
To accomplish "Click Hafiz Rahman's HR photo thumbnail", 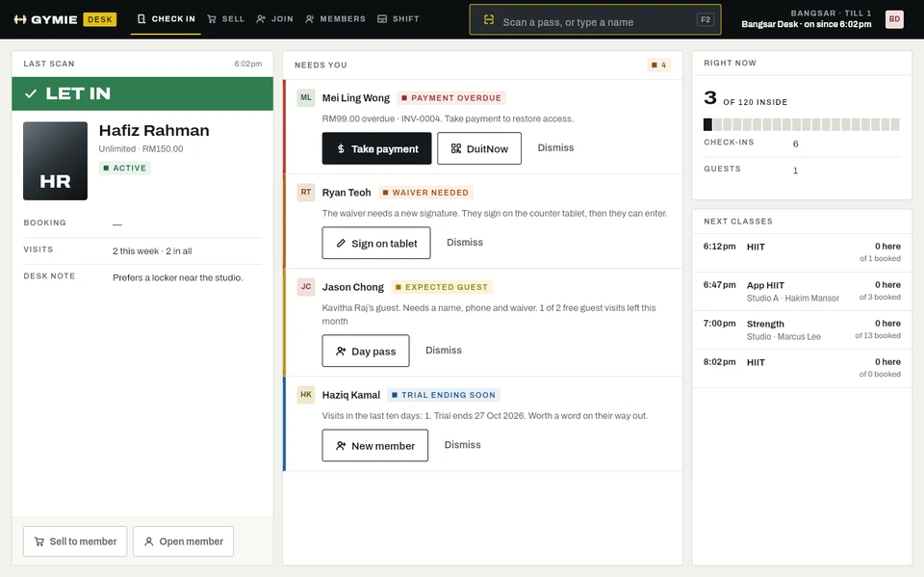I will tap(56, 161).
